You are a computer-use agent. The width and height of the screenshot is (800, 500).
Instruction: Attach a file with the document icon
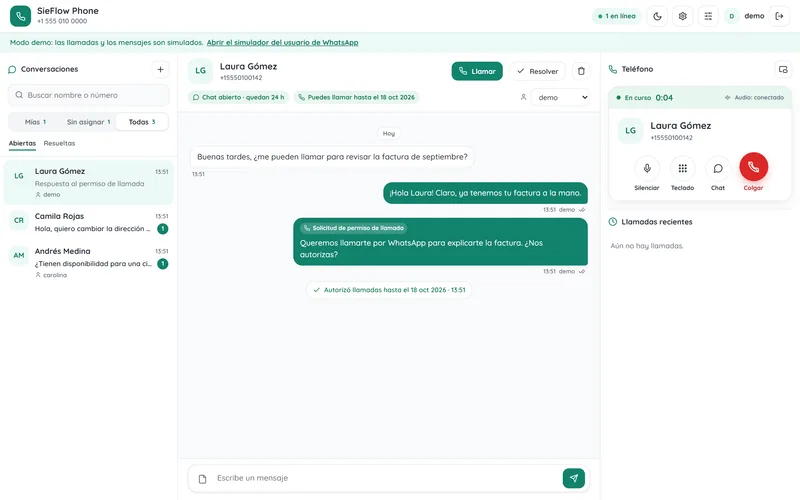(203, 479)
